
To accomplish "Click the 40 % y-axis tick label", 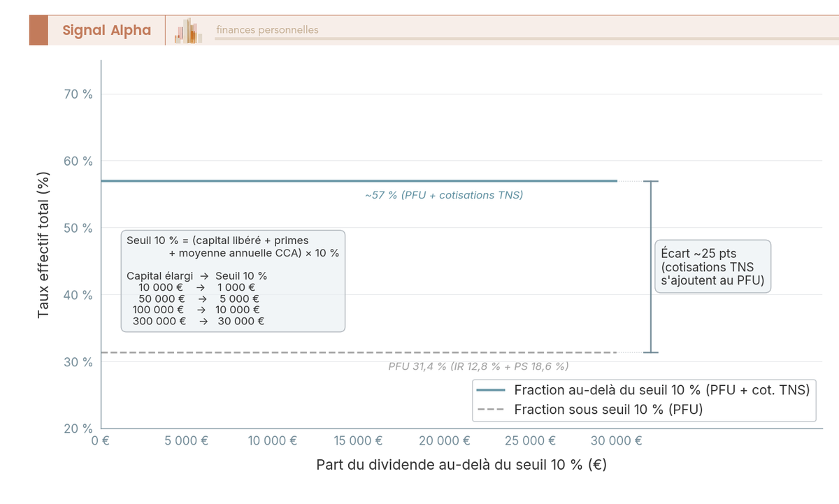I will tap(78, 295).
